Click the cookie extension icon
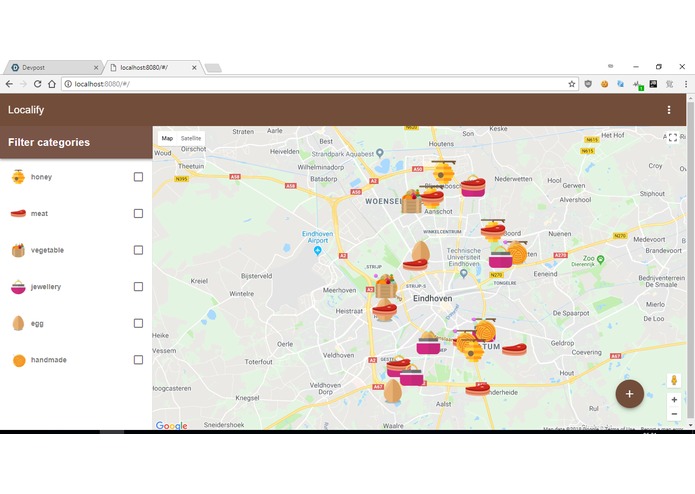 pos(604,84)
